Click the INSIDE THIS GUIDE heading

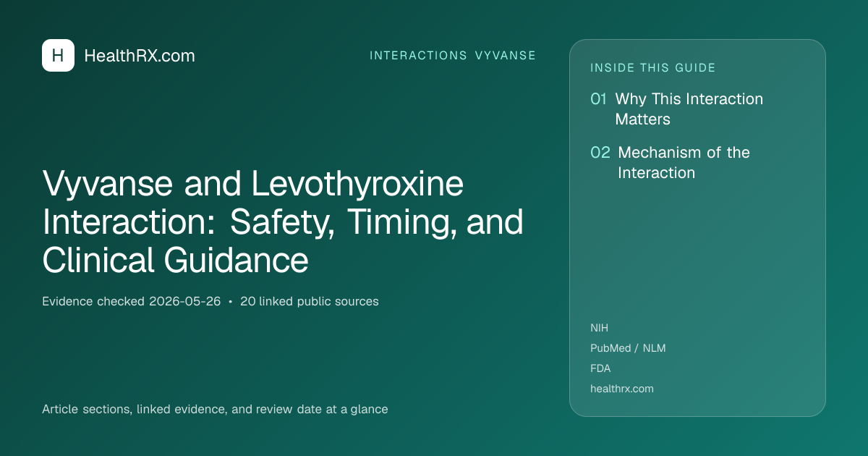tap(653, 68)
